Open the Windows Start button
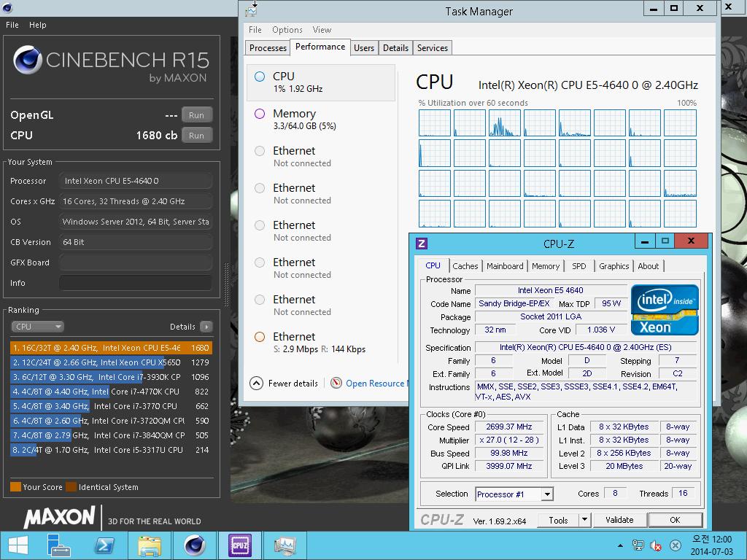 18,545
